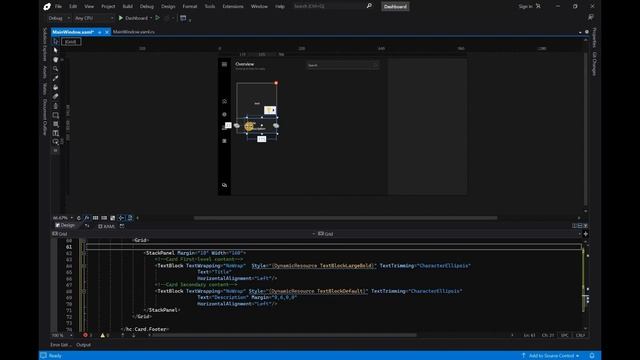
Task: Select the Paint Bucket tool
Action: pyautogui.click(x=56, y=87)
